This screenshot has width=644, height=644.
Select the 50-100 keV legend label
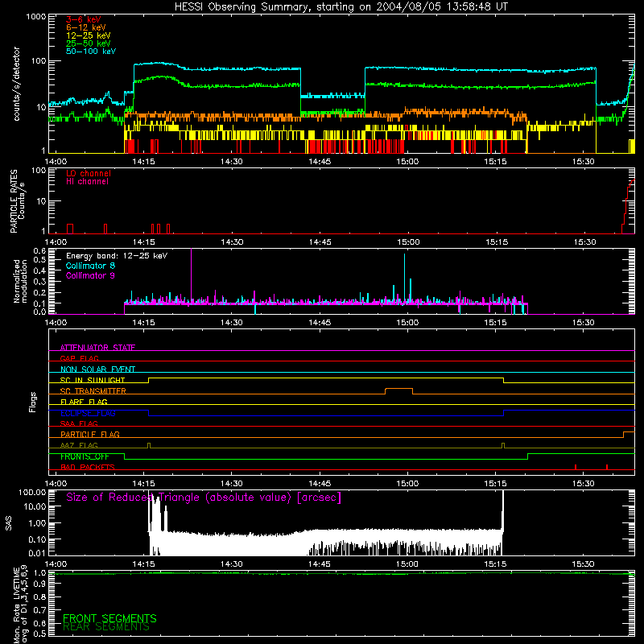tap(91, 52)
